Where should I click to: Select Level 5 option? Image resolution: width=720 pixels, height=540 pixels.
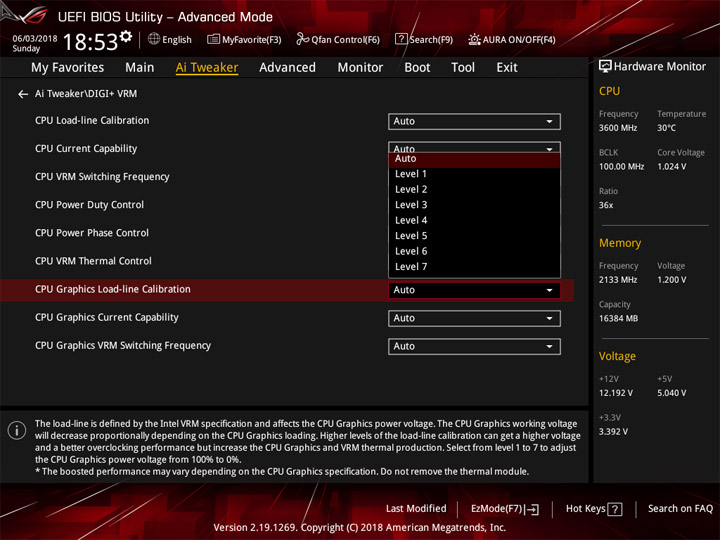coord(474,236)
